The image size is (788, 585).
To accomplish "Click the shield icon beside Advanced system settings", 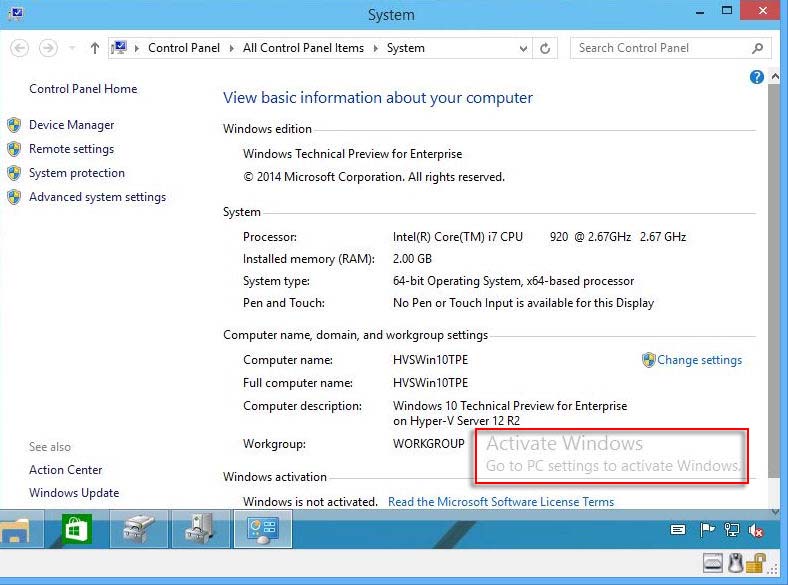I will [14, 197].
